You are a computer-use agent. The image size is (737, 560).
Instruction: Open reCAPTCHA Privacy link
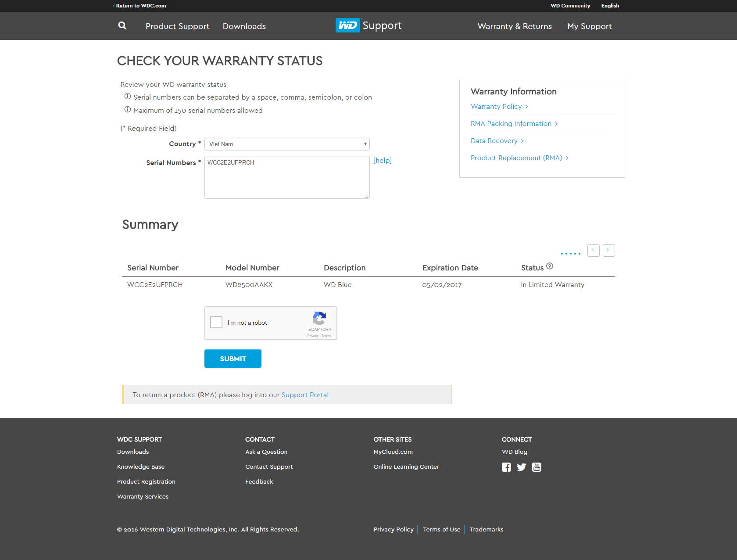(313, 336)
